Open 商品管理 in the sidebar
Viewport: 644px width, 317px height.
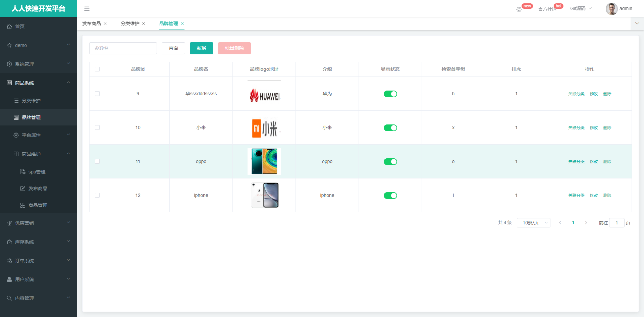[39, 205]
